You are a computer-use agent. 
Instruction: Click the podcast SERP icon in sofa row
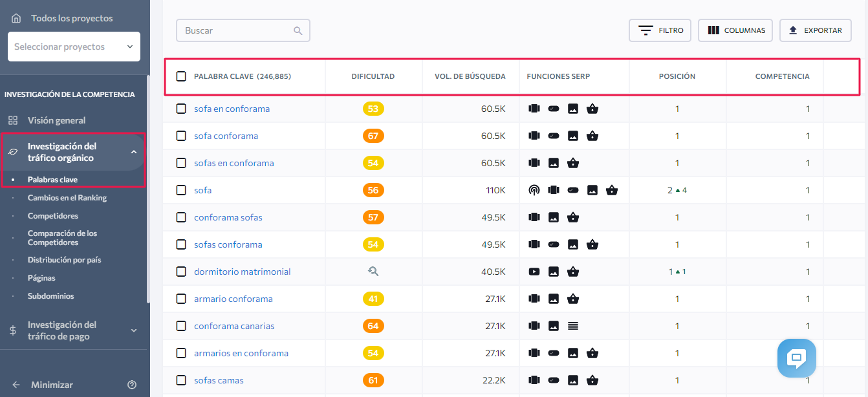(x=534, y=190)
